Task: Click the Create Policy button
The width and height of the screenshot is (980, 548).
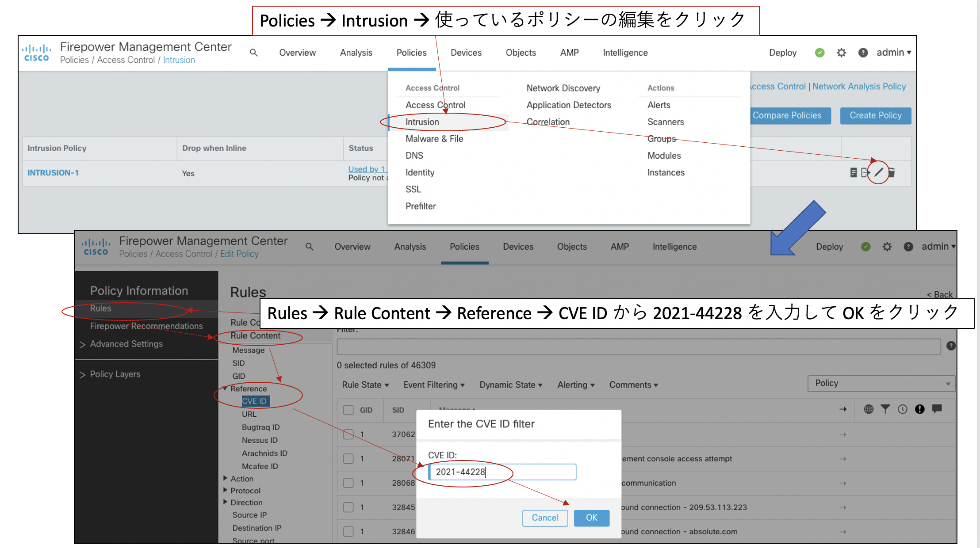Action: click(875, 115)
